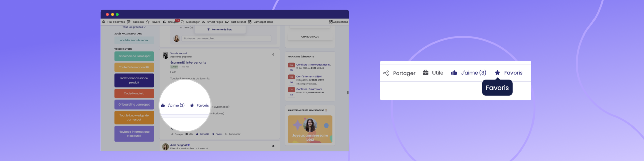The height and width of the screenshot is (161, 644).
Task: Click star icon left of Commenter
Action: coord(213,134)
